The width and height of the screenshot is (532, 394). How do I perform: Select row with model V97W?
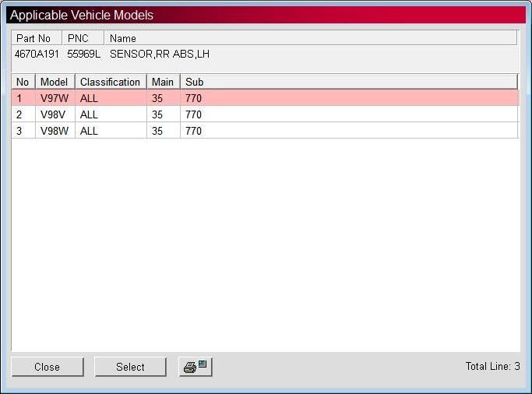265,98
